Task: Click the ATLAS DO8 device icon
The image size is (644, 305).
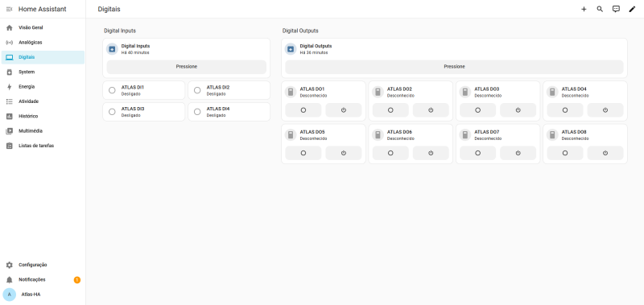Action: pos(552,135)
